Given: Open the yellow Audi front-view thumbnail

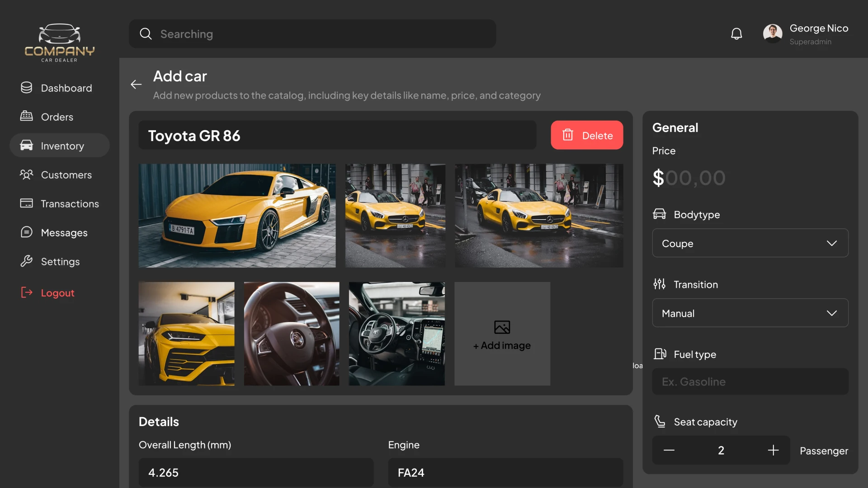Looking at the screenshot, I should [x=237, y=216].
